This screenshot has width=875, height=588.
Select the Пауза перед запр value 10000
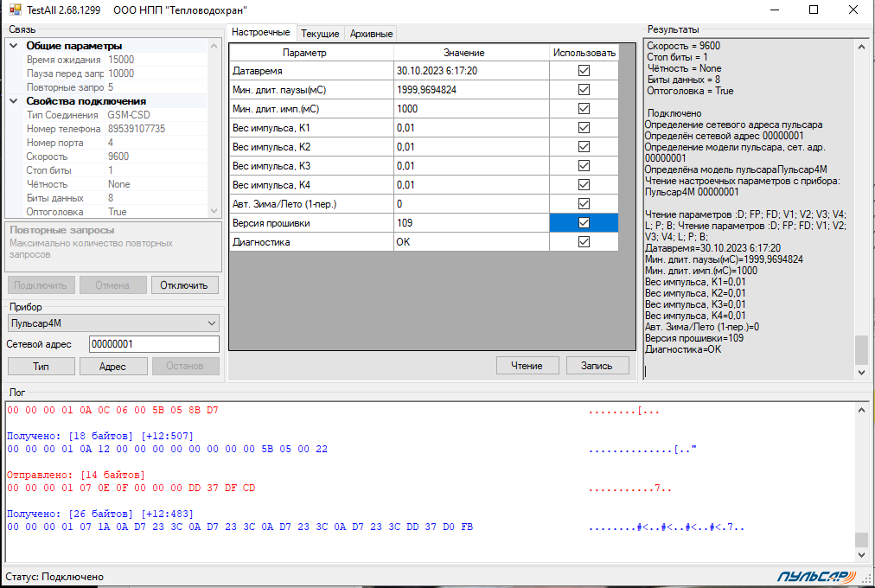point(156,73)
